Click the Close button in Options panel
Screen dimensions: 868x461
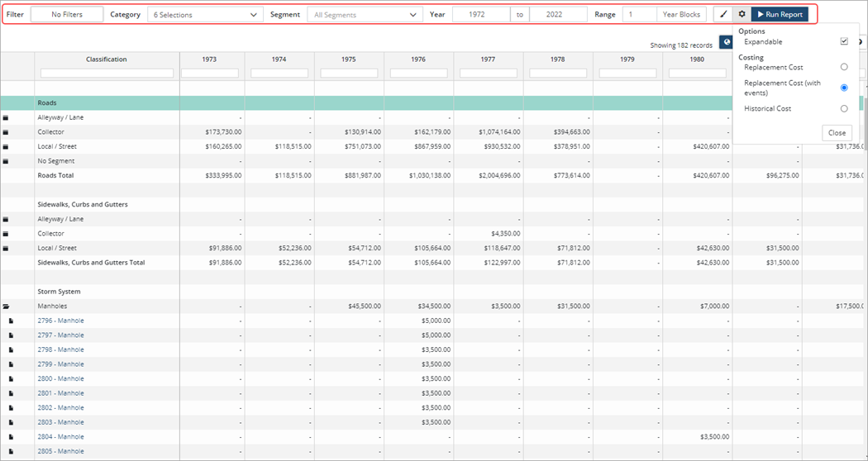coord(837,133)
